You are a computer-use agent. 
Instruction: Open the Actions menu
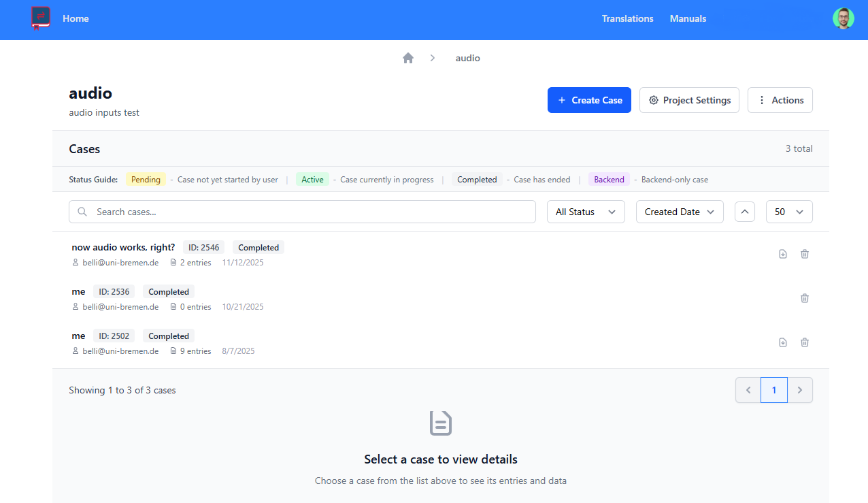pyautogui.click(x=780, y=100)
